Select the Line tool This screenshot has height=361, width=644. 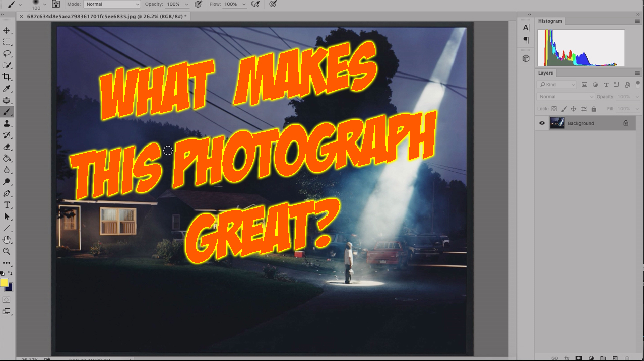coord(7,228)
